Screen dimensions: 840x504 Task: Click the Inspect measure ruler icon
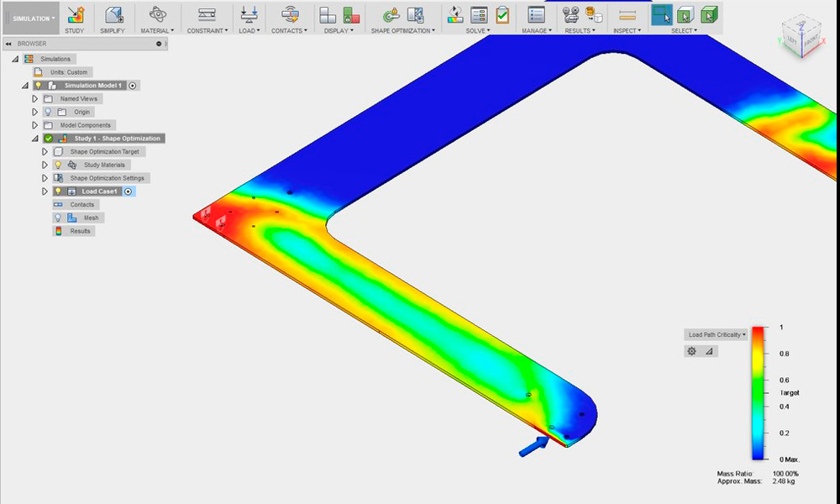[x=627, y=15]
